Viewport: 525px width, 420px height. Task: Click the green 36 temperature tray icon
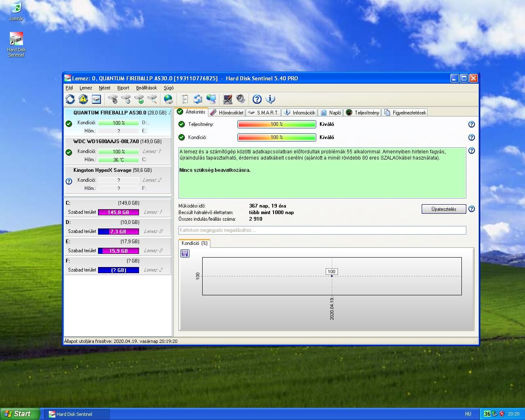(x=487, y=414)
